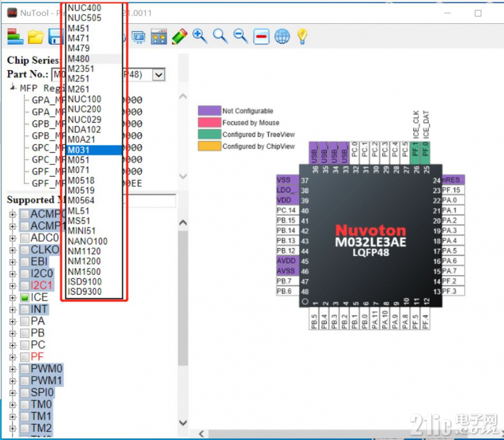Screen dimensions: 504x440
Task: Uncheck the ICE module checkbox
Action: pos(25,298)
